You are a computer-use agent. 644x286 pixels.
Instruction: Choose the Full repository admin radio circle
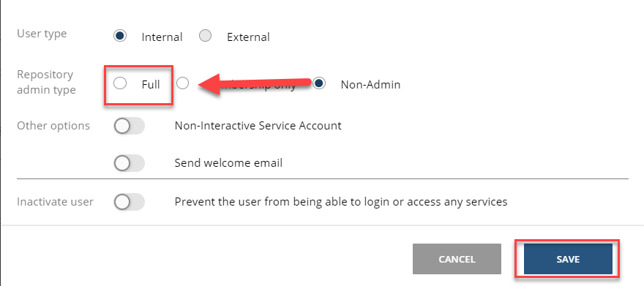point(119,83)
